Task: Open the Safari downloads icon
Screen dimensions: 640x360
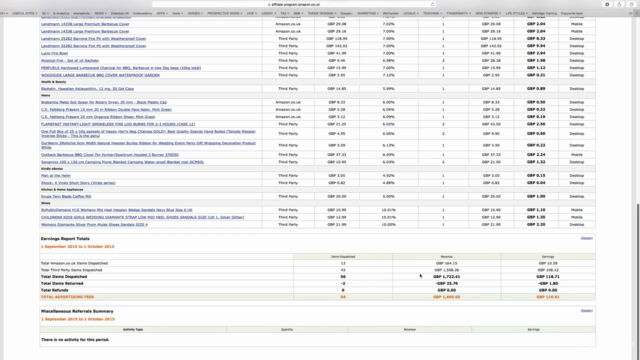Action: [607, 4]
